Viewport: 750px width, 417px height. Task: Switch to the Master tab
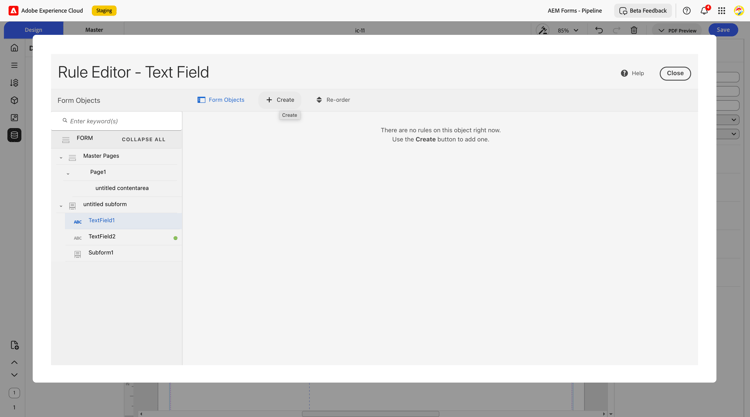(94, 30)
